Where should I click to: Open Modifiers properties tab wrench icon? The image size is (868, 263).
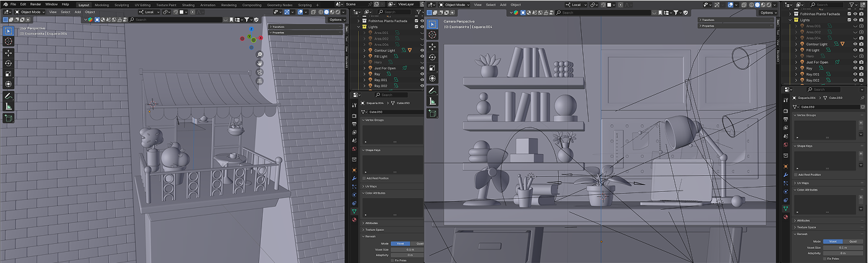354,178
